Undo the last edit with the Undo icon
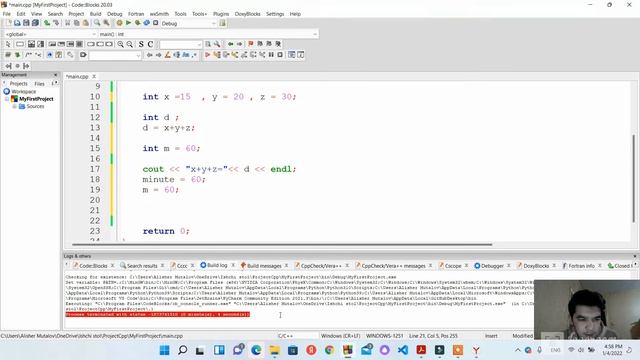640x360 pixels. (47, 23)
